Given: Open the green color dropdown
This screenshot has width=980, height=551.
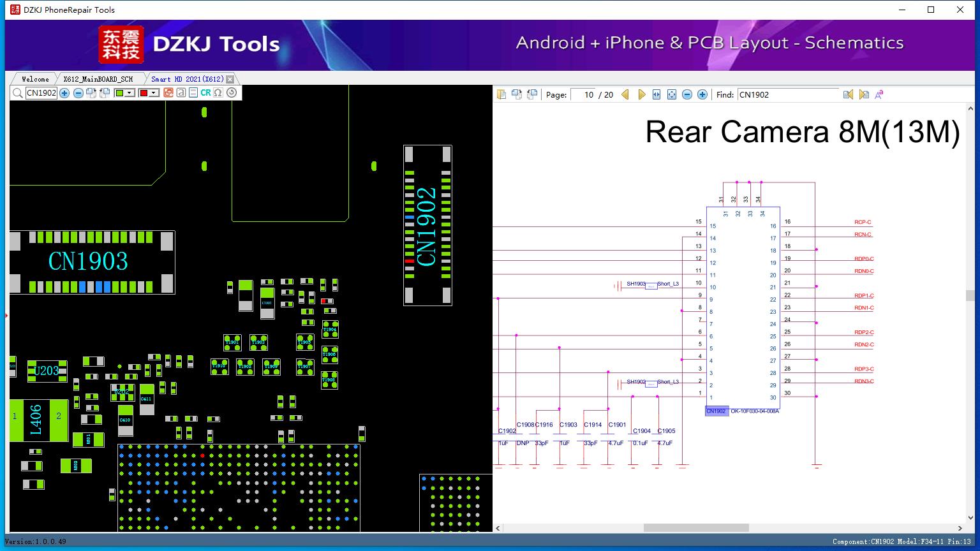Looking at the screenshot, I should 130,93.
